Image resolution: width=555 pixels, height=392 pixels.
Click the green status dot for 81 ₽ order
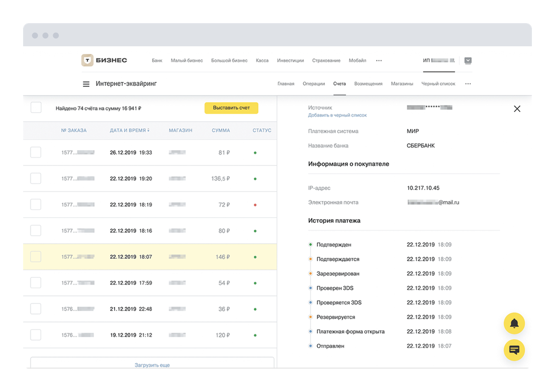click(255, 153)
